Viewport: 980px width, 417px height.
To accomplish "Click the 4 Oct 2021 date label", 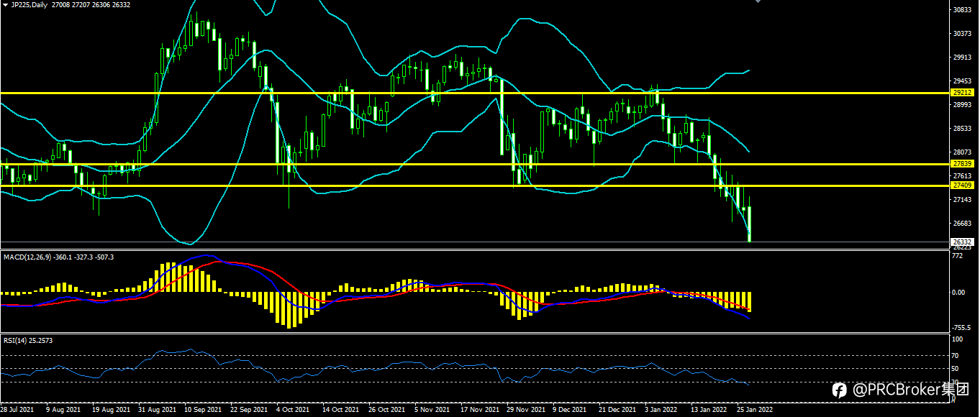I will click(x=292, y=410).
